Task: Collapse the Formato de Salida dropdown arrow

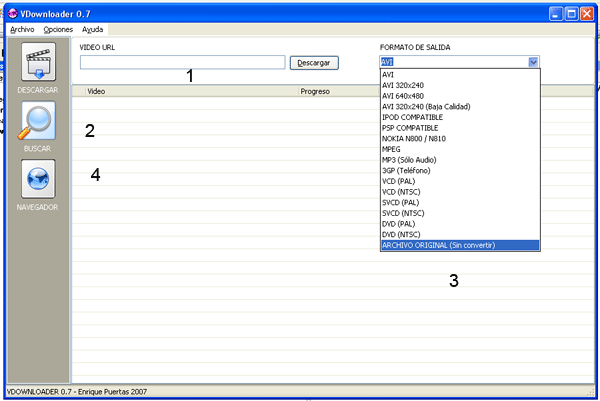Action: pos(533,62)
